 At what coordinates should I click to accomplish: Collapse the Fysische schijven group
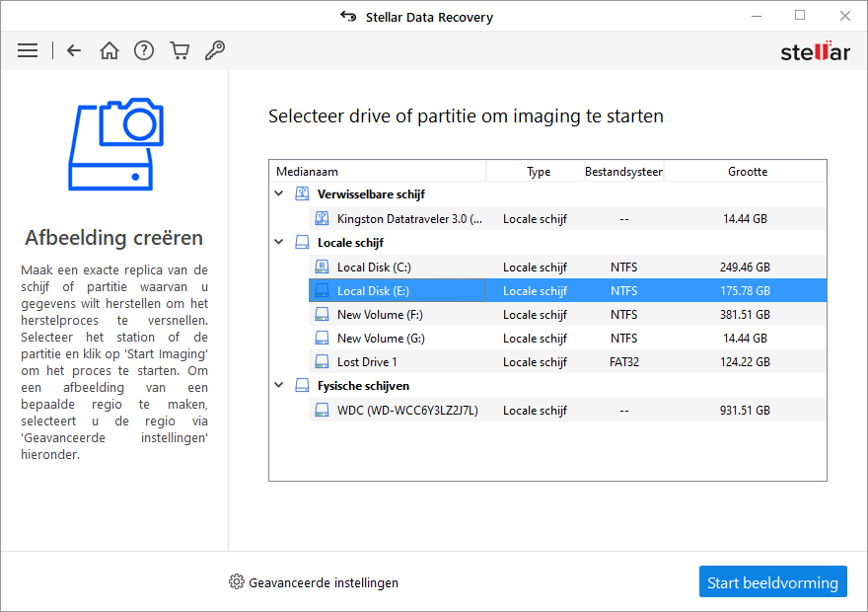[279, 385]
